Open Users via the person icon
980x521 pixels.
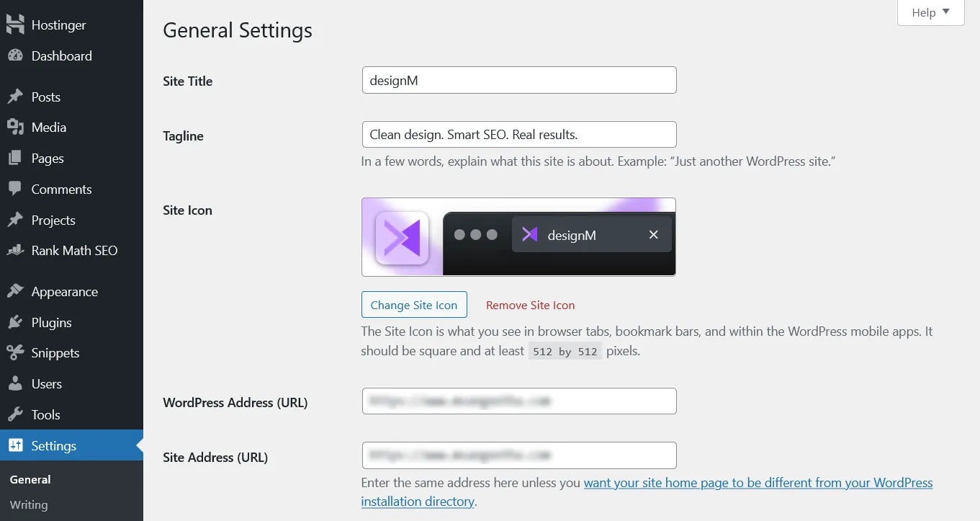click(x=16, y=383)
